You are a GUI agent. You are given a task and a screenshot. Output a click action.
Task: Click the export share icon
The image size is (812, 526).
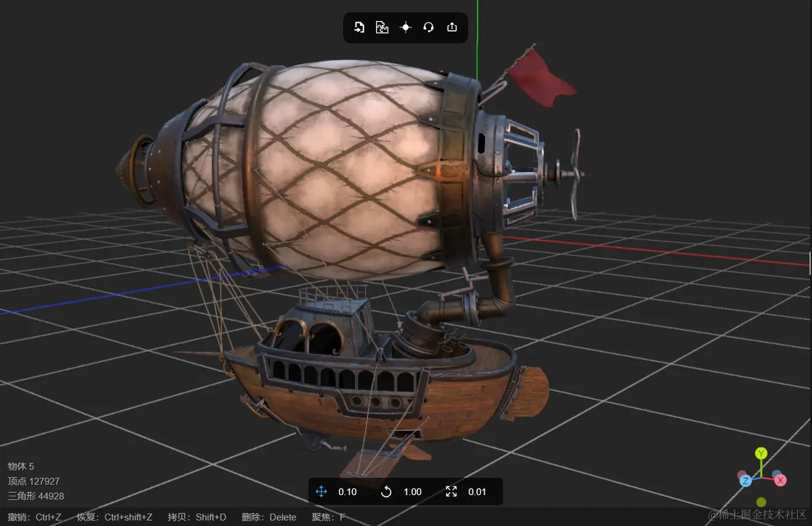(x=452, y=27)
